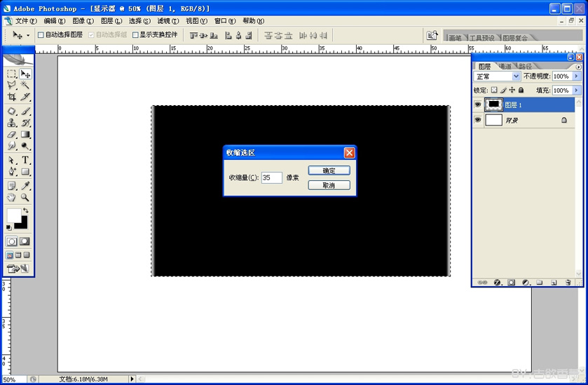The height and width of the screenshot is (385, 588).
Task: Hide 背景 layer with eye icon
Action: tap(478, 120)
